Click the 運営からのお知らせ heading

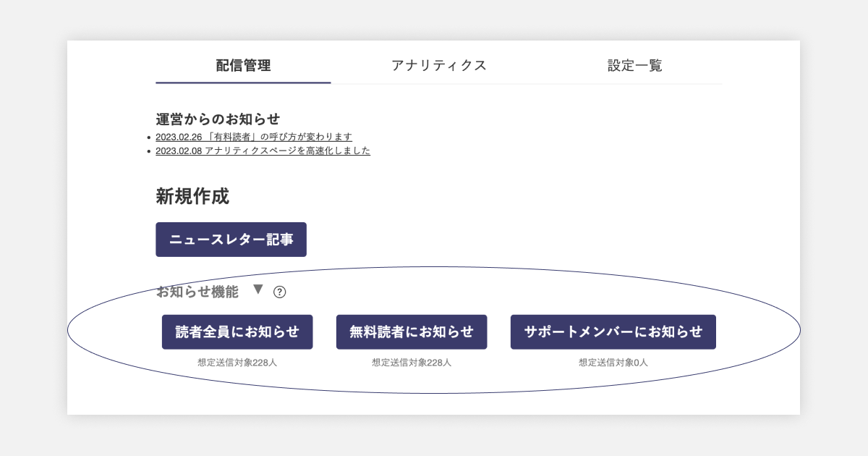pos(218,119)
